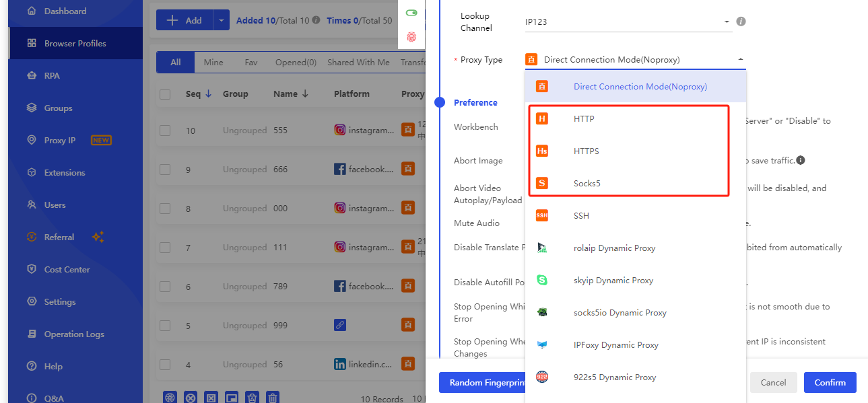Image resolution: width=868 pixels, height=403 pixels.
Task: Check the box for profile 000 (Seq 8)
Action: (x=165, y=209)
